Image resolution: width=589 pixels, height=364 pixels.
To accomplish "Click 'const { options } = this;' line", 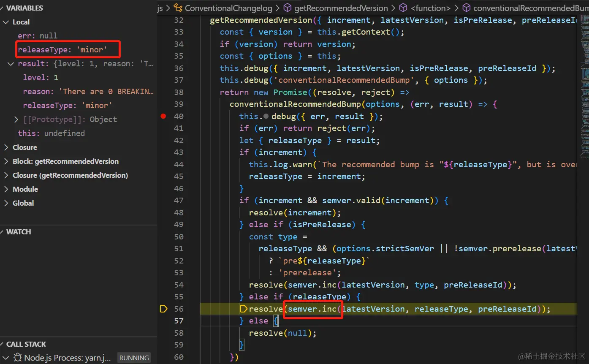I will tap(280, 56).
